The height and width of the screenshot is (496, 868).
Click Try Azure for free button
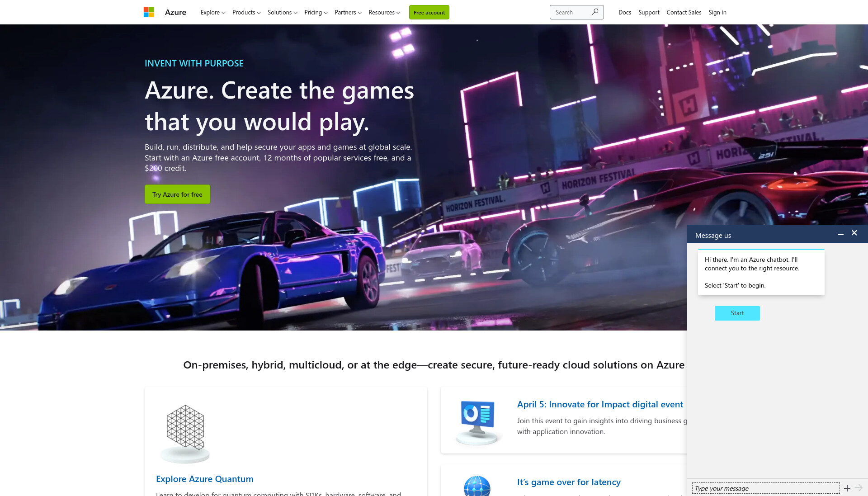tap(177, 194)
